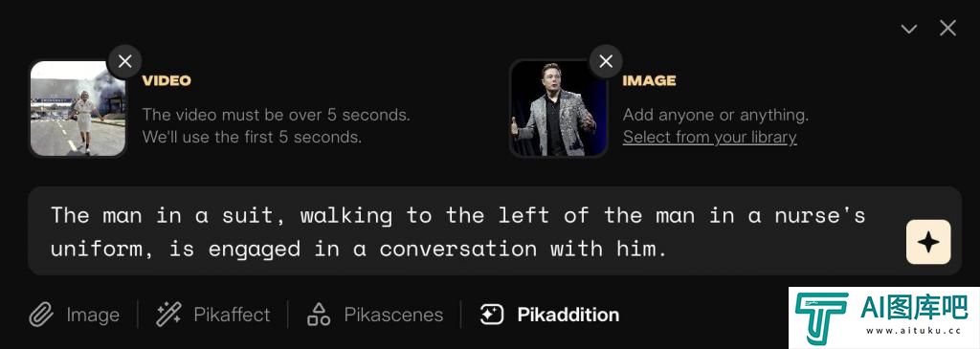Close the panel with the top-right X
Viewport: 980px width, 349px height.
pos(948,28)
